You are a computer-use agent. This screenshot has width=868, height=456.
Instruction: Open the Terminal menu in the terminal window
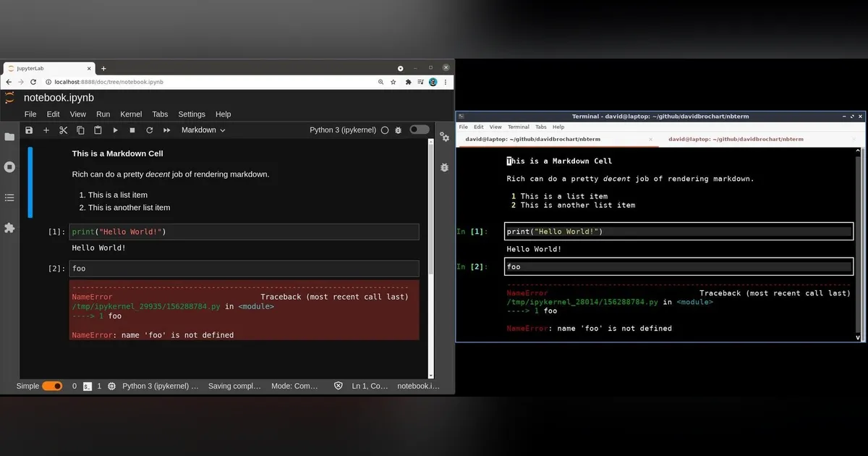(x=518, y=127)
